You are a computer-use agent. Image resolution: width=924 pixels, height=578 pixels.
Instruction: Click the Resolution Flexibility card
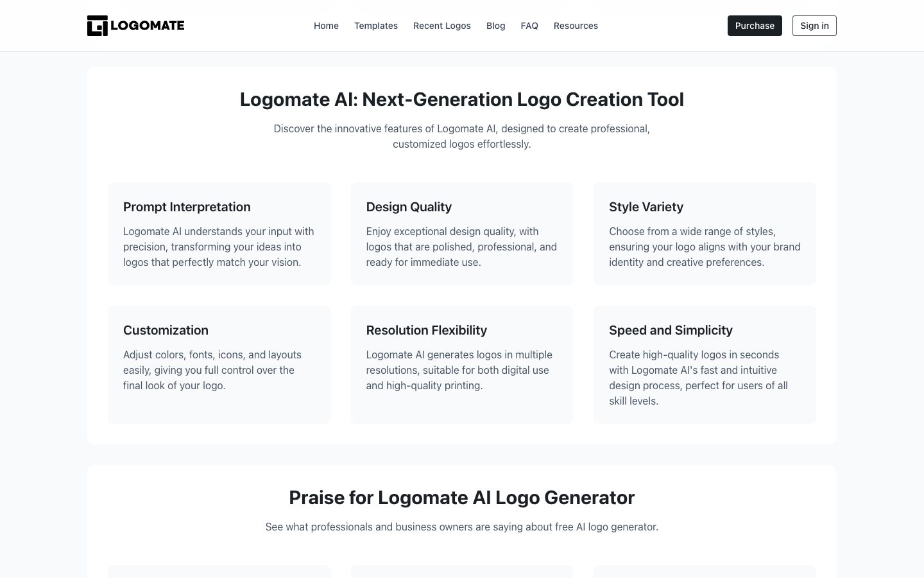pyautogui.click(x=461, y=364)
